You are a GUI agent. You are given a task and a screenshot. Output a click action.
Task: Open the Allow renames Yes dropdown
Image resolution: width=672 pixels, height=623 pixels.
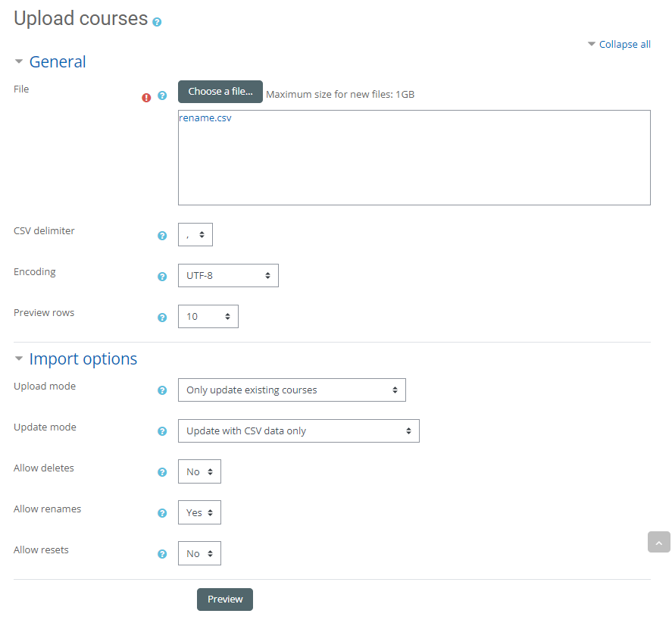pyautogui.click(x=199, y=513)
